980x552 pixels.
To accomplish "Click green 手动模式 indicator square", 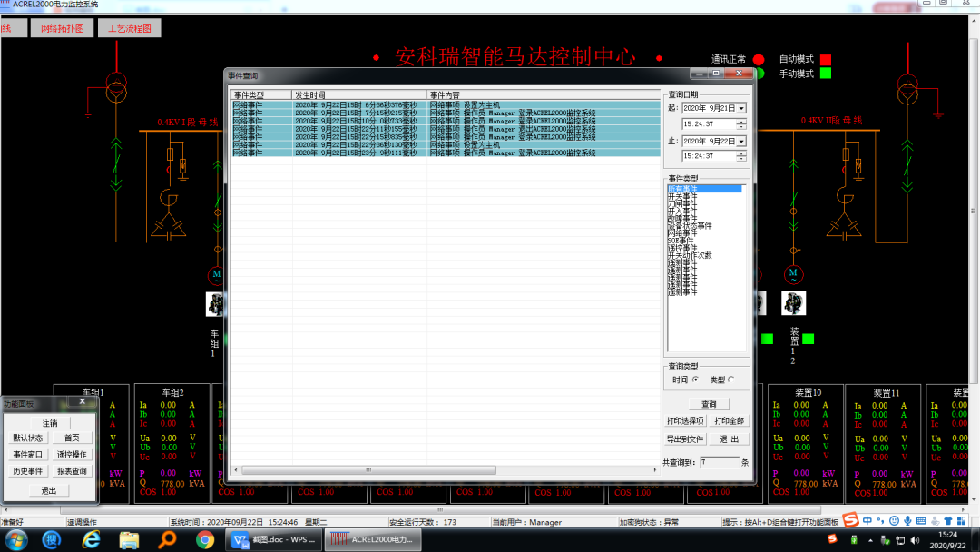I will [x=826, y=74].
